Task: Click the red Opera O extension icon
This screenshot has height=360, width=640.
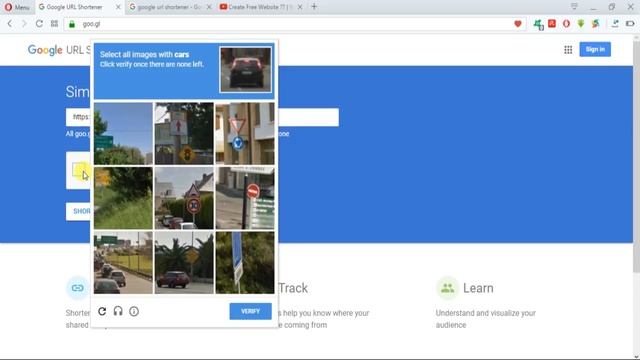Action: click(x=566, y=24)
